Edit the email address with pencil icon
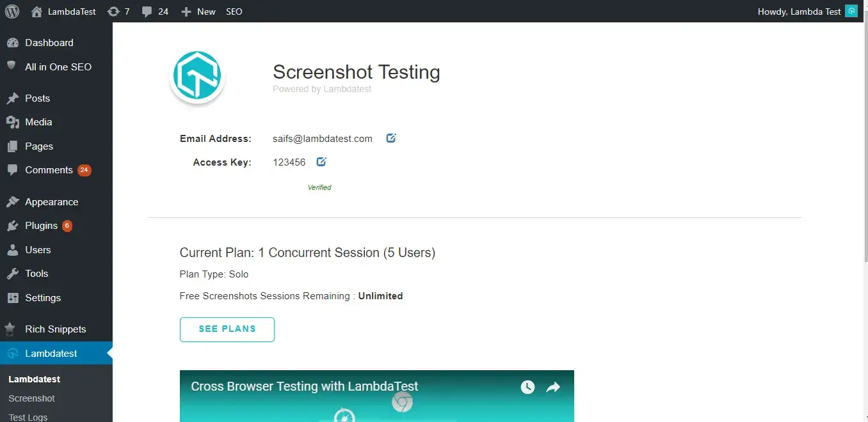This screenshot has height=422, width=868. tap(391, 138)
